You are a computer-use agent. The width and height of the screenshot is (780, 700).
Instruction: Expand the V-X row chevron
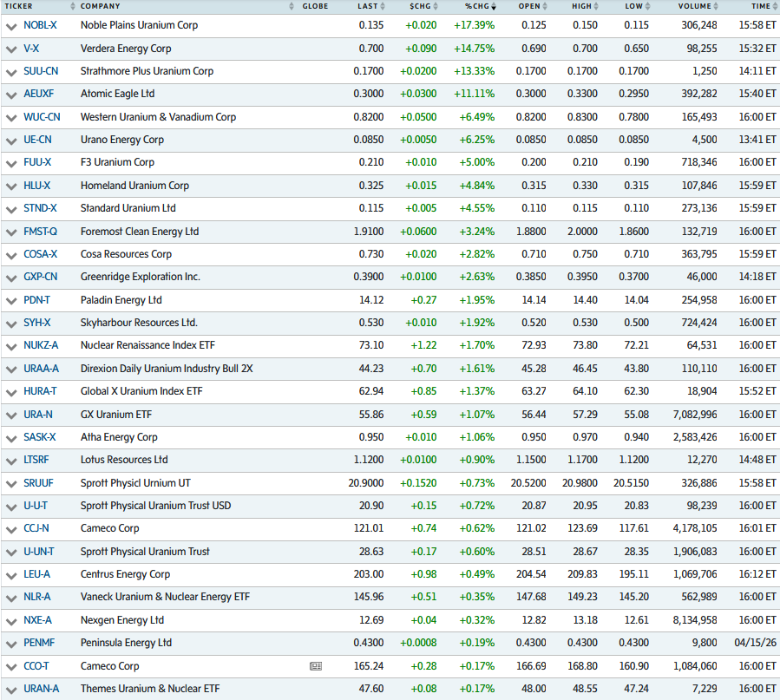(x=11, y=49)
